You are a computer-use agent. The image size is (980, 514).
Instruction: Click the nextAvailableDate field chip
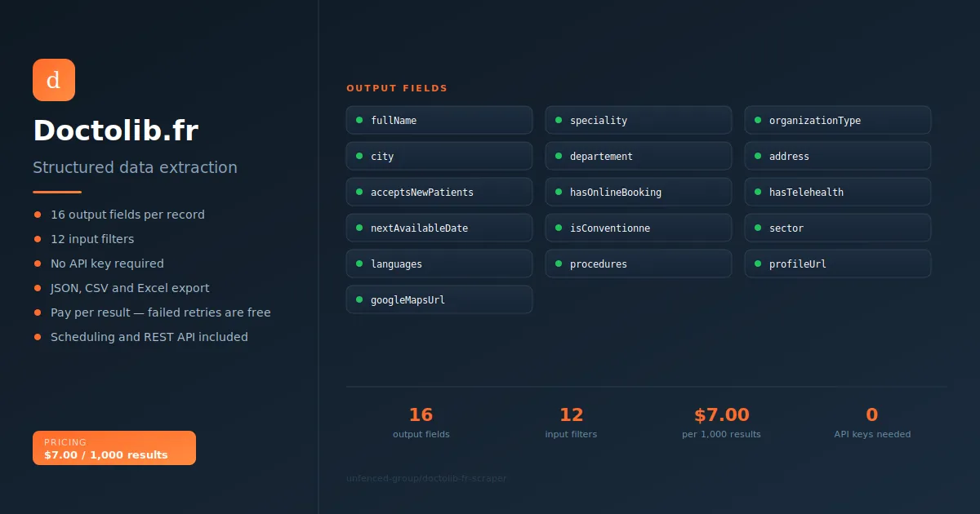439,228
